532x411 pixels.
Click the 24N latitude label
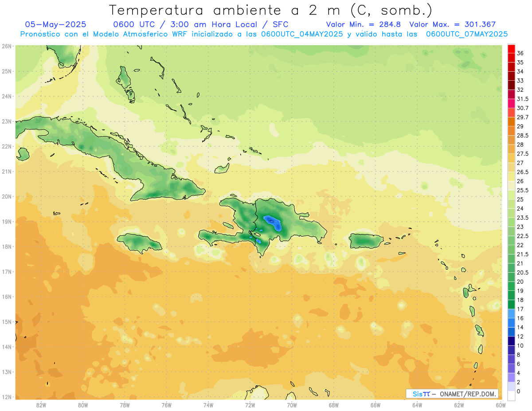(7, 96)
